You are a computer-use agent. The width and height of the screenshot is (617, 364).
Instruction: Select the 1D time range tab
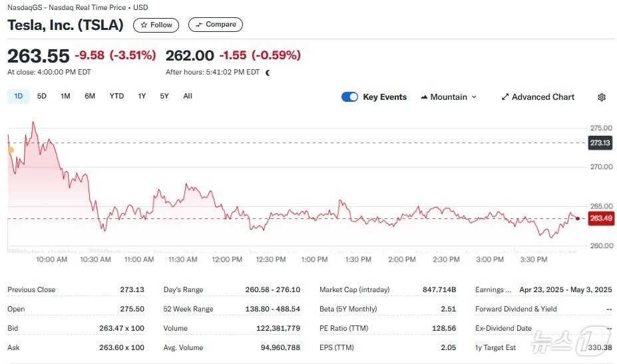click(x=19, y=96)
